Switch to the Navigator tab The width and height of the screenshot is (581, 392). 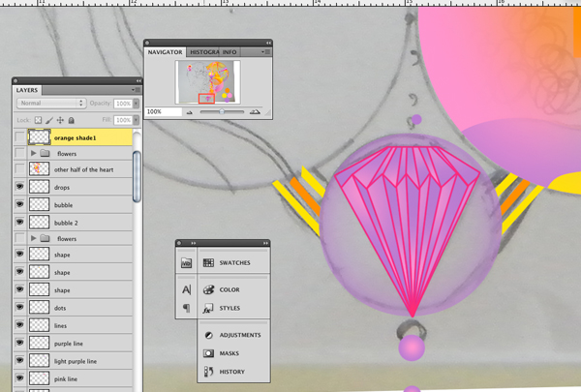tap(166, 52)
